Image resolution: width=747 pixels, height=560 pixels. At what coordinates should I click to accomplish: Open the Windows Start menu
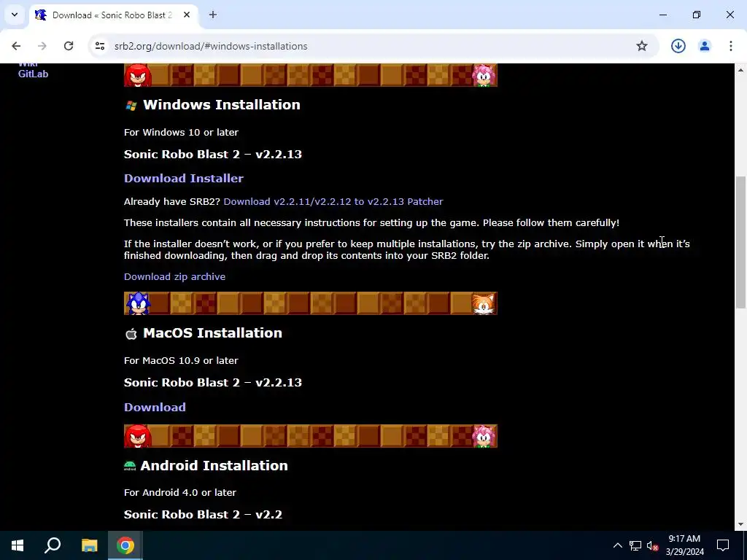pos(18,545)
